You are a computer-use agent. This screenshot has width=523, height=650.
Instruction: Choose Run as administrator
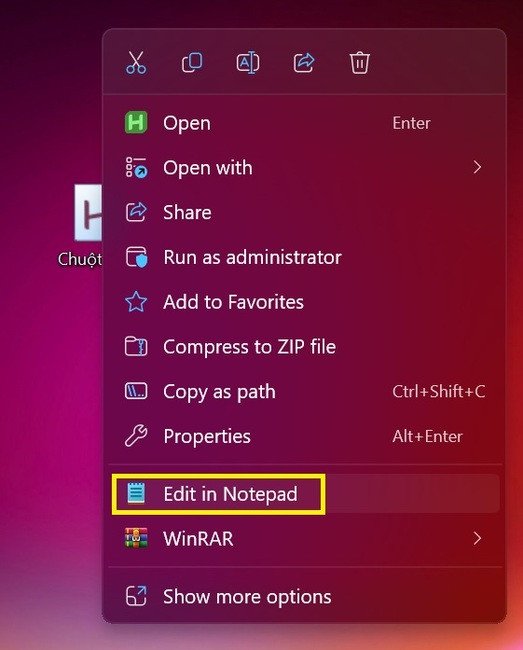pyautogui.click(x=305, y=257)
